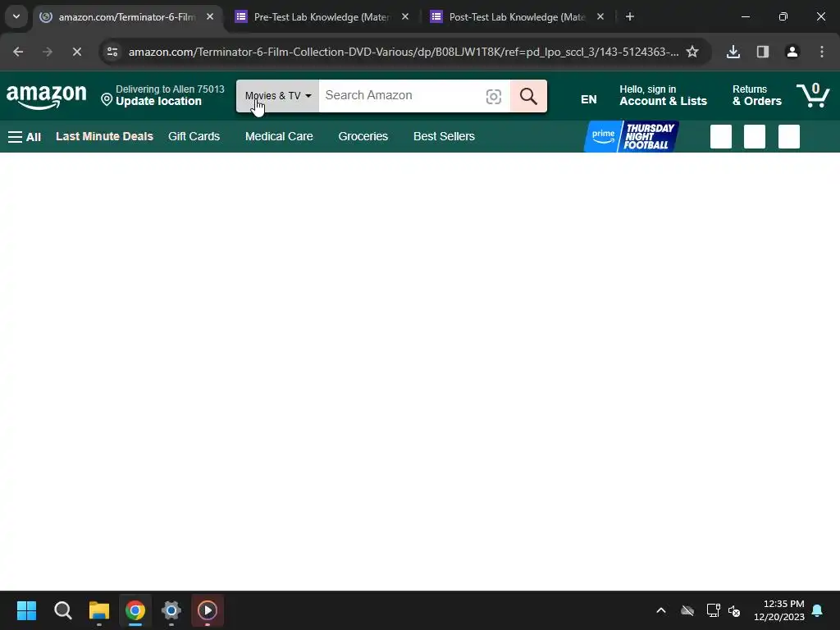This screenshot has width=840, height=630.
Task: Click the Chrome taskbar icon
Action: pyautogui.click(x=135, y=610)
